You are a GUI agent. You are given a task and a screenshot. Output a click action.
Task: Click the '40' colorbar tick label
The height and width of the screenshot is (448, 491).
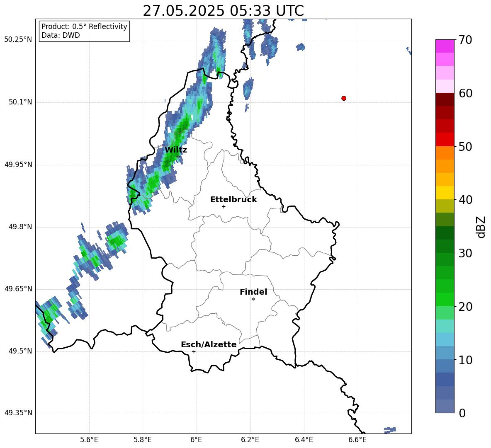click(465, 200)
